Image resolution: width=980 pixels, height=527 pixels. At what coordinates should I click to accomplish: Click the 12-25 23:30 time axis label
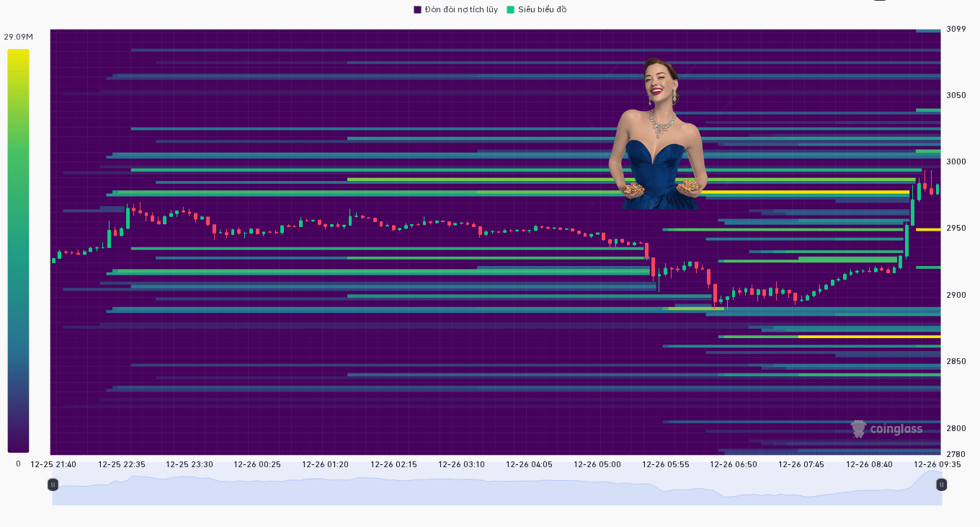point(190,464)
